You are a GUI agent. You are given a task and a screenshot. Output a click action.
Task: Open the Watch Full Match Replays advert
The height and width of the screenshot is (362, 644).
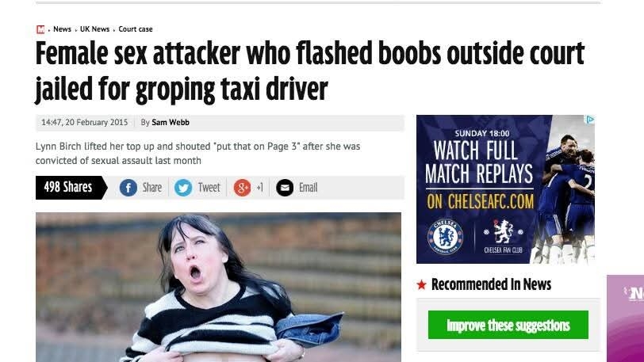point(505,189)
